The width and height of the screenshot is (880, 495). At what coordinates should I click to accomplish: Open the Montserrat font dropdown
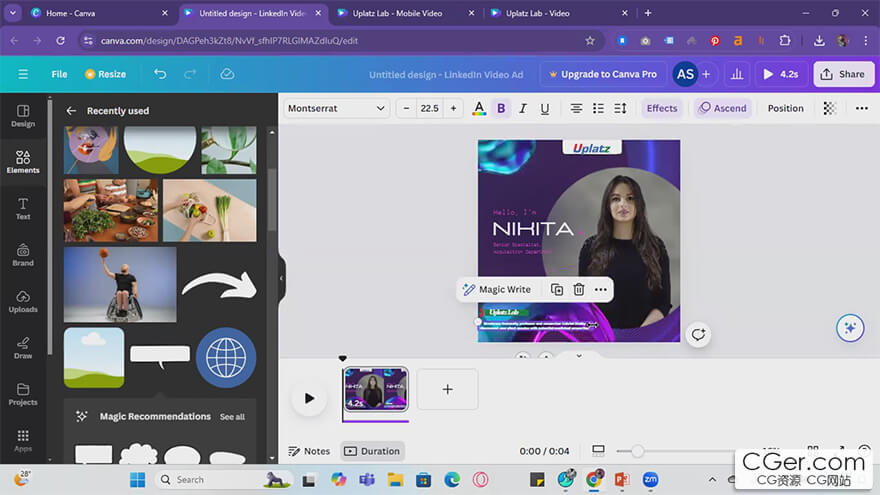pos(336,108)
